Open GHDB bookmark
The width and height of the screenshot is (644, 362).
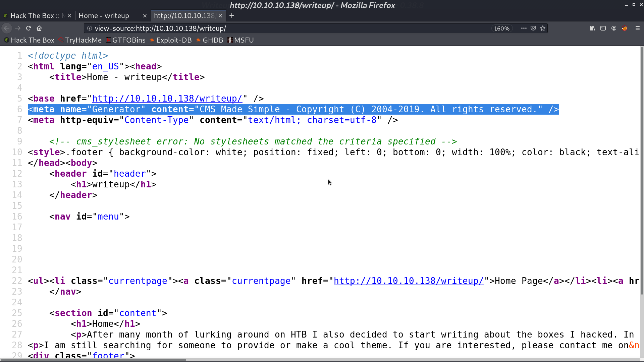(210, 40)
